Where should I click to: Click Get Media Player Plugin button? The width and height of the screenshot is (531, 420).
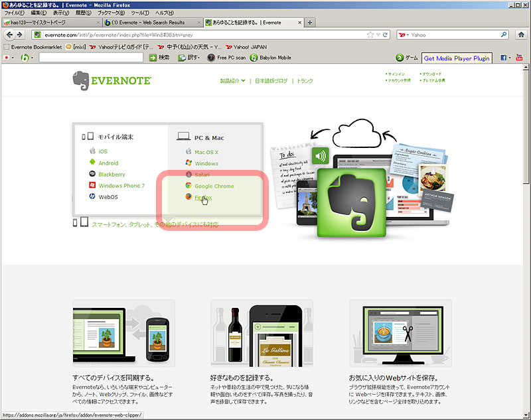tap(457, 58)
